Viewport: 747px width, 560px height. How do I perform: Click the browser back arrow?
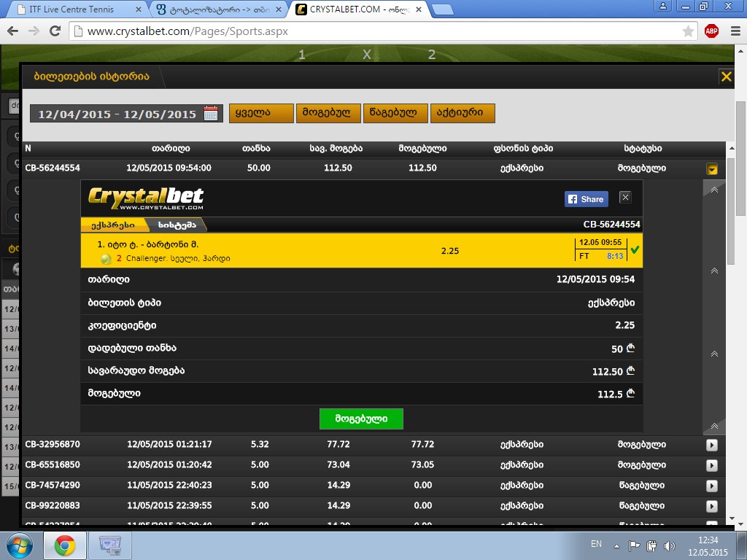pyautogui.click(x=13, y=31)
